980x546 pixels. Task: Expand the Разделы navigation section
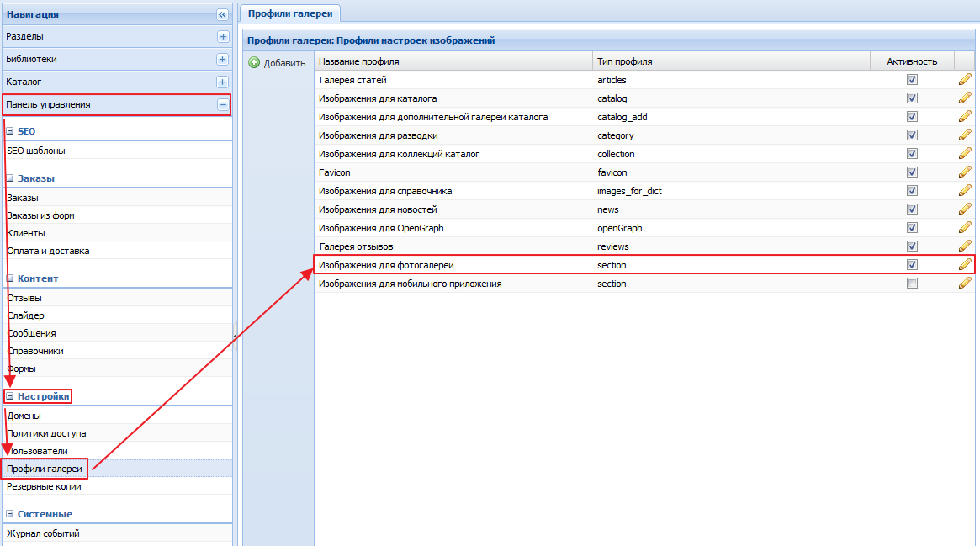(222, 37)
